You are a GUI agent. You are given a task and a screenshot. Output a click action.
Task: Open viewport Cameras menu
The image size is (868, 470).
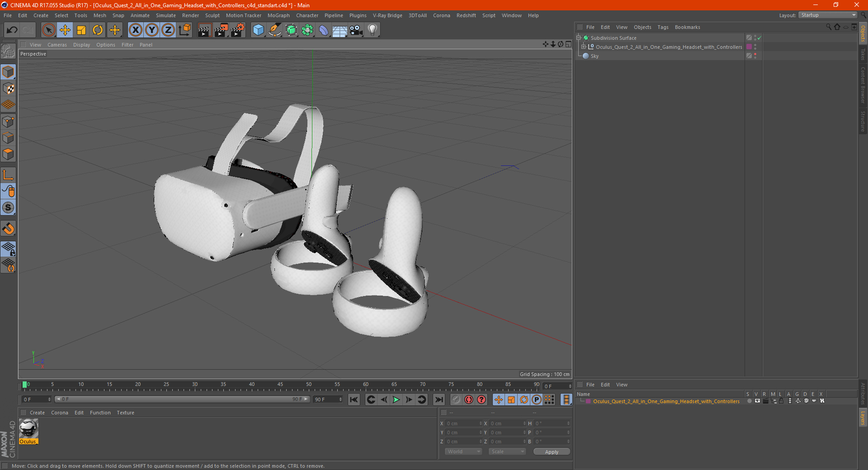[57, 45]
